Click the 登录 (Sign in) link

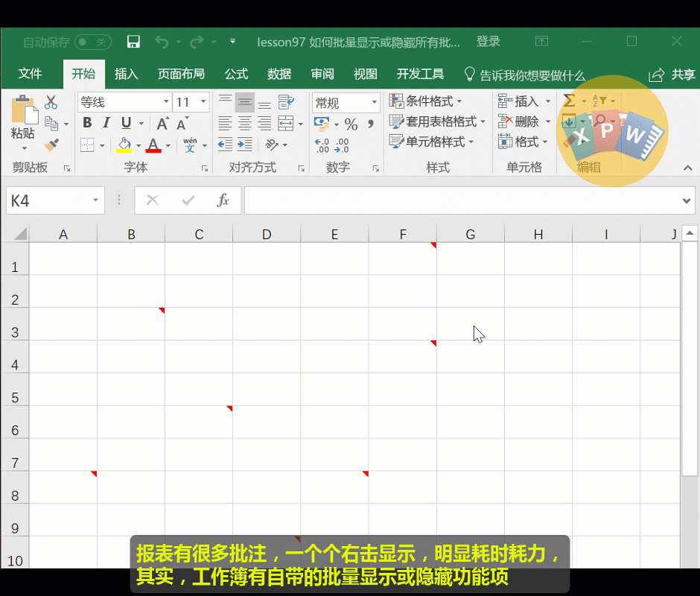point(489,42)
